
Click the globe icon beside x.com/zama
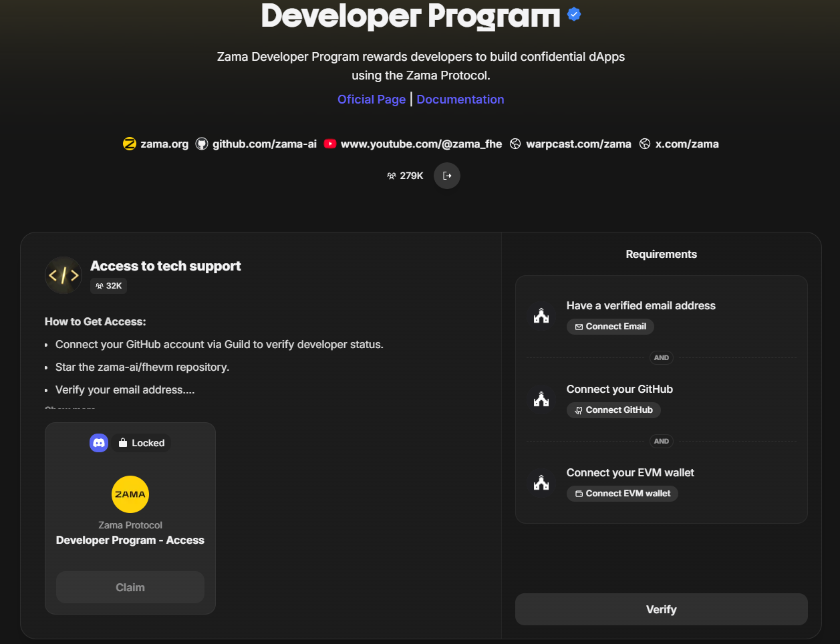click(645, 144)
